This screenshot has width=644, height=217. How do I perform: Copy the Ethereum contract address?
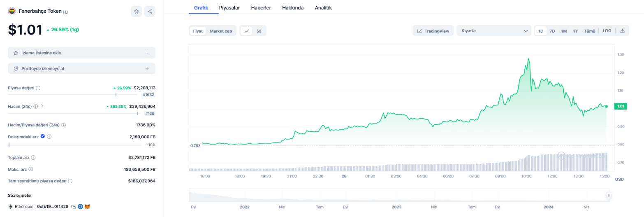tap(73, 206)
